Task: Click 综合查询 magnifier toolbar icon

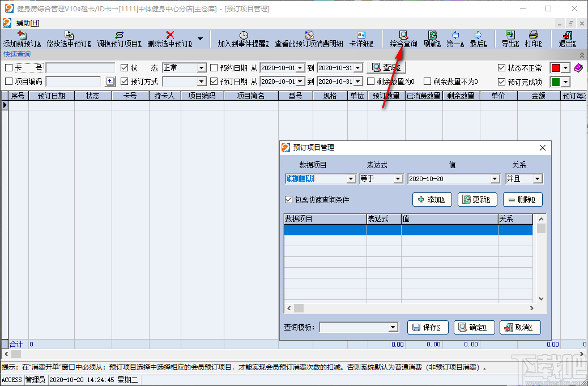Action: tap(403, 35)
